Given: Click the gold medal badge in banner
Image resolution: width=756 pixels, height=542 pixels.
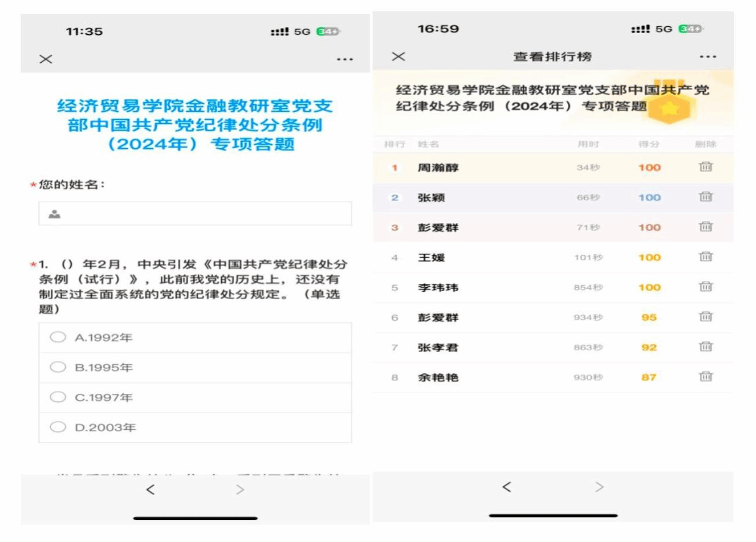Looking at the screenshot, I should tap(669, 105).
